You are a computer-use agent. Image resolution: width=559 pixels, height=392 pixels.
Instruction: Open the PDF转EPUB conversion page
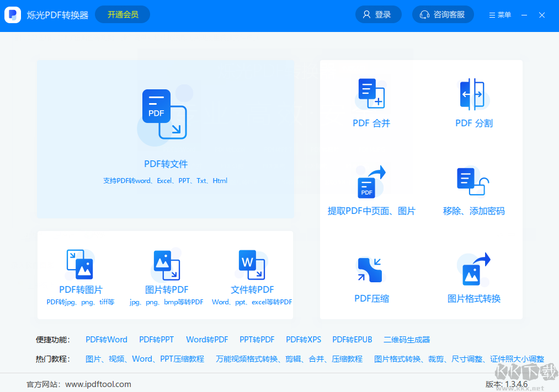point(352,340)
